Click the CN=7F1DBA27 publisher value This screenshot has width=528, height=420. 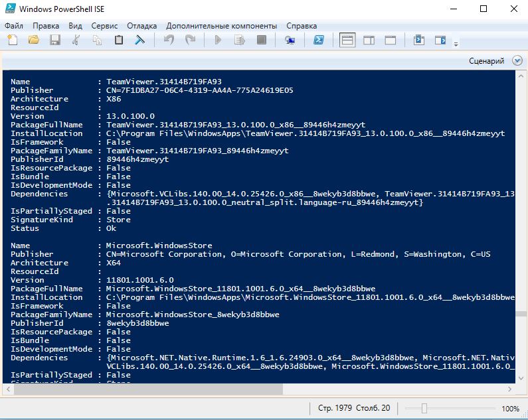point(200,90)
